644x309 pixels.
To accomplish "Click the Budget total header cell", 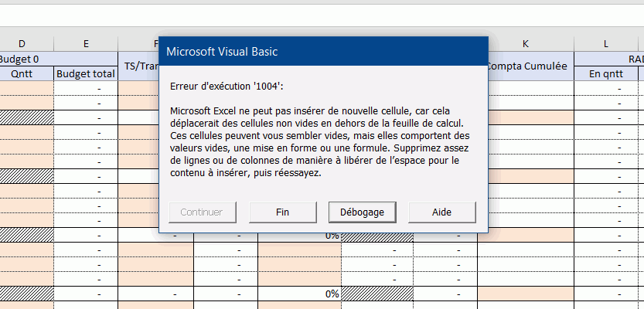I will 86,74.
